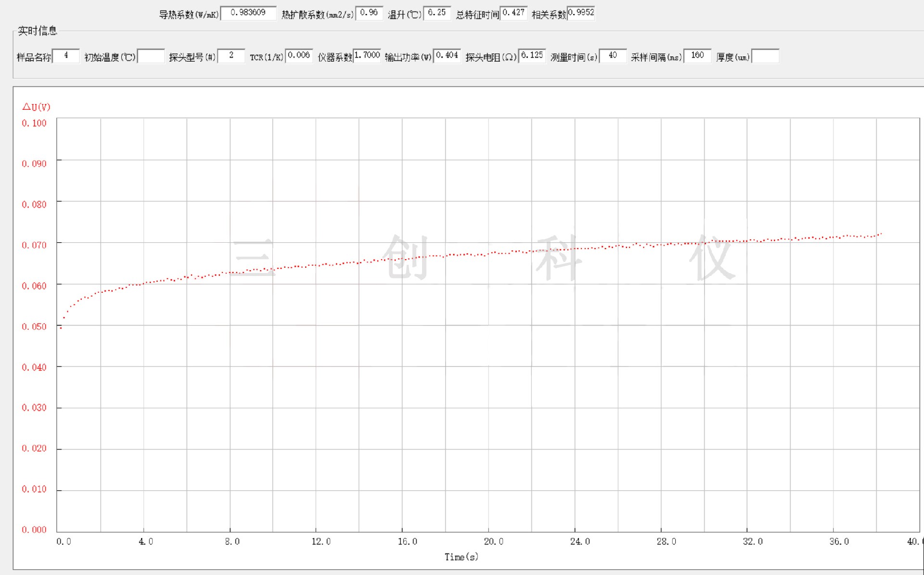Click the 导热系数 (W/mK) value field
The image size is (924, 575).
(248, 13)
